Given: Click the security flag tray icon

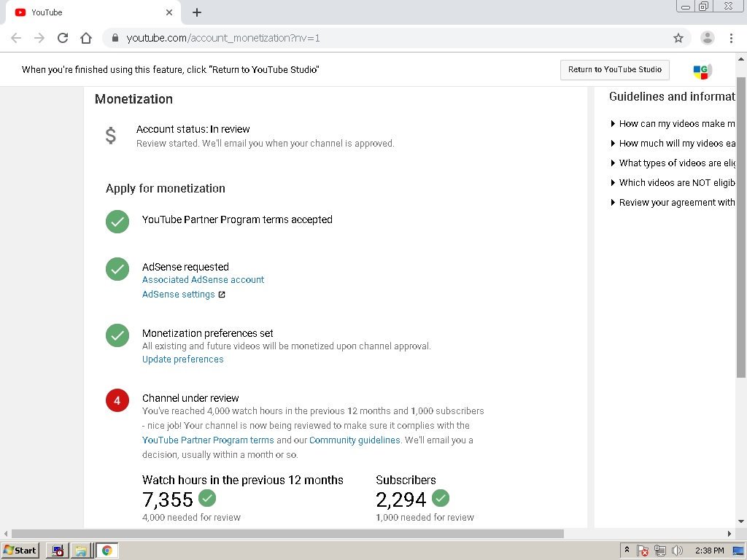Looking at the screenshot, I should [642, 551].
